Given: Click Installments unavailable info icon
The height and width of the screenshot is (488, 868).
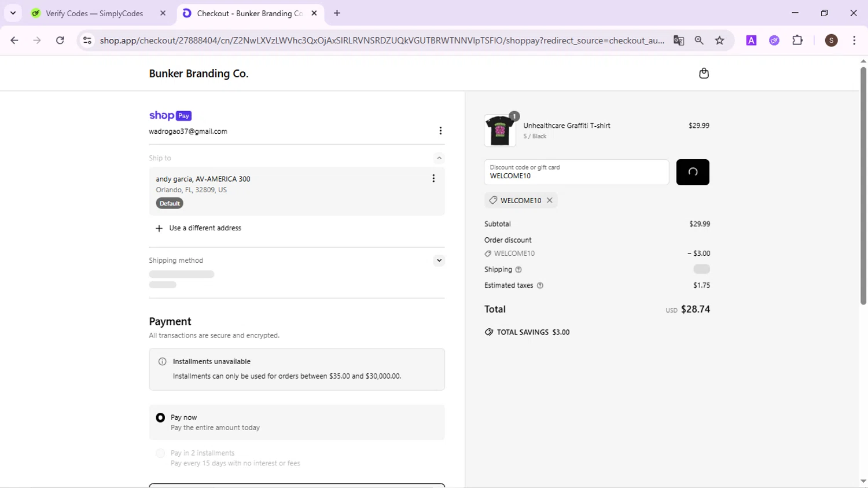Looking at the screenshot, I should click(x=163, y=362).
